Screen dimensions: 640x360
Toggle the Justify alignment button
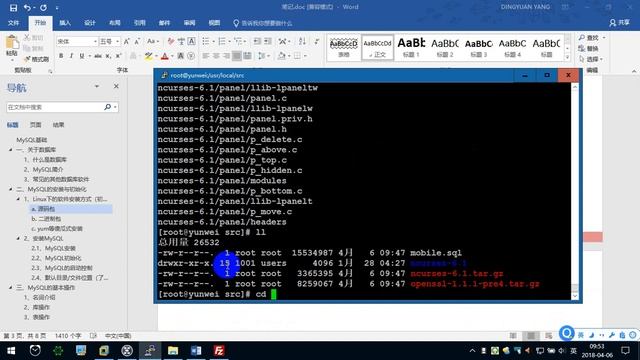point(237,56)
